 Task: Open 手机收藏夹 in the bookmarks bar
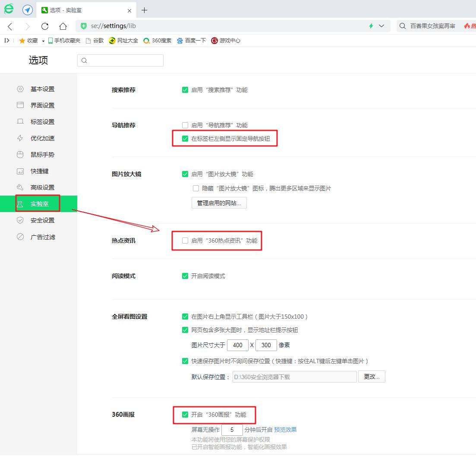(64, 41)
